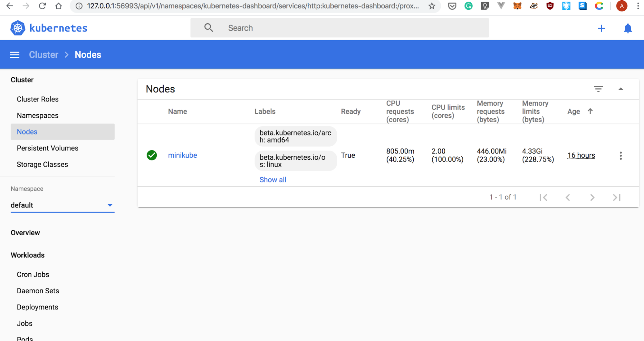Image resolution: width=644 pixels, height=341 pixels.
Task: Sort by the Age column header
Action: point(573,112)
